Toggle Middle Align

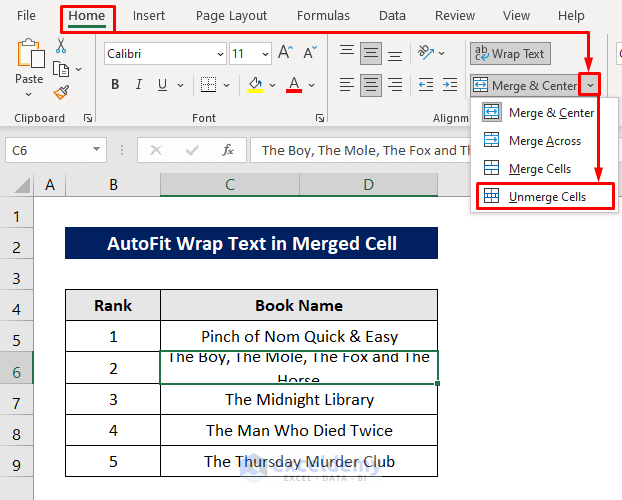point(371,53)
